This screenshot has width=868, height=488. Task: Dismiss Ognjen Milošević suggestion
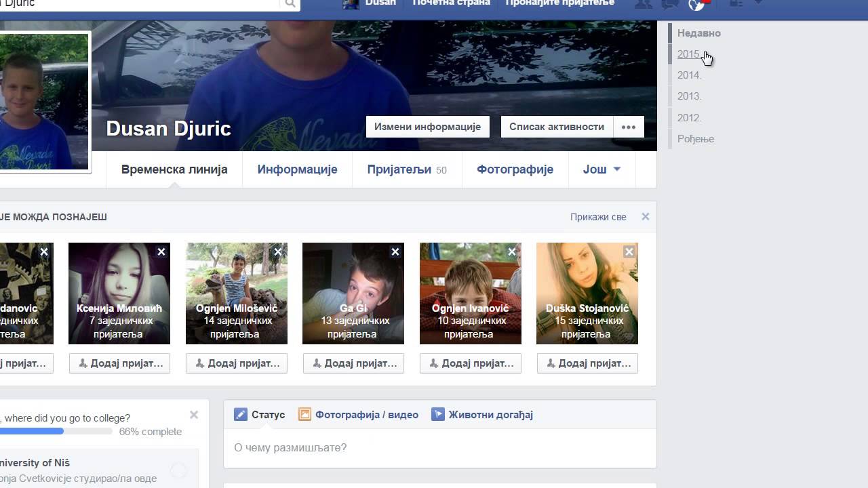[278, 252]
